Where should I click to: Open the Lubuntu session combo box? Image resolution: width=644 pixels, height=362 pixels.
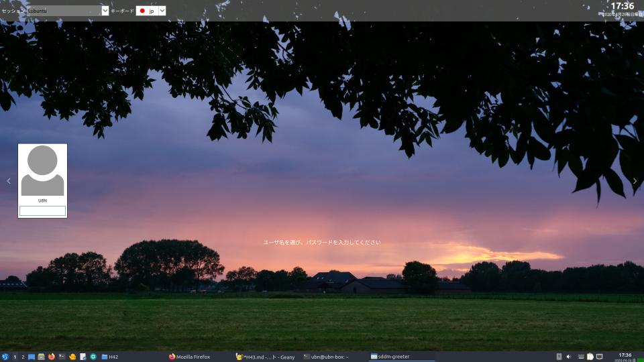click(x=68, y=11)
